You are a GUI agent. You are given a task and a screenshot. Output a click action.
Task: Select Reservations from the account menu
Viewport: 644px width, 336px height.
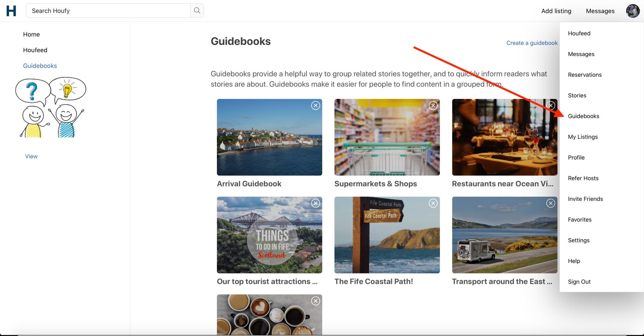click(585, 74)
